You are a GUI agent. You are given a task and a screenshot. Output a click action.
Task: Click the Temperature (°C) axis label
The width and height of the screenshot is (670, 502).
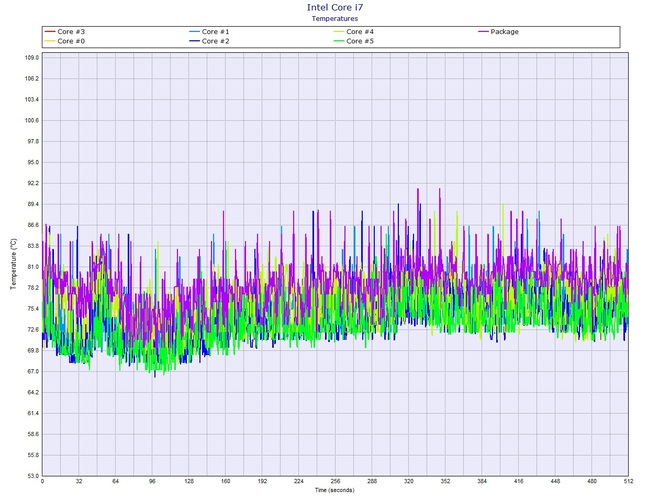pos(13,264)
